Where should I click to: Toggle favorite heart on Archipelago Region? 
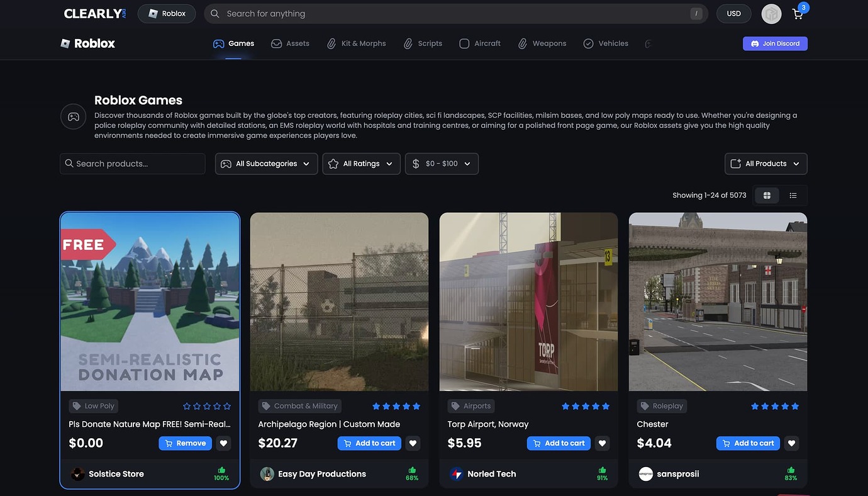[413, 442]
